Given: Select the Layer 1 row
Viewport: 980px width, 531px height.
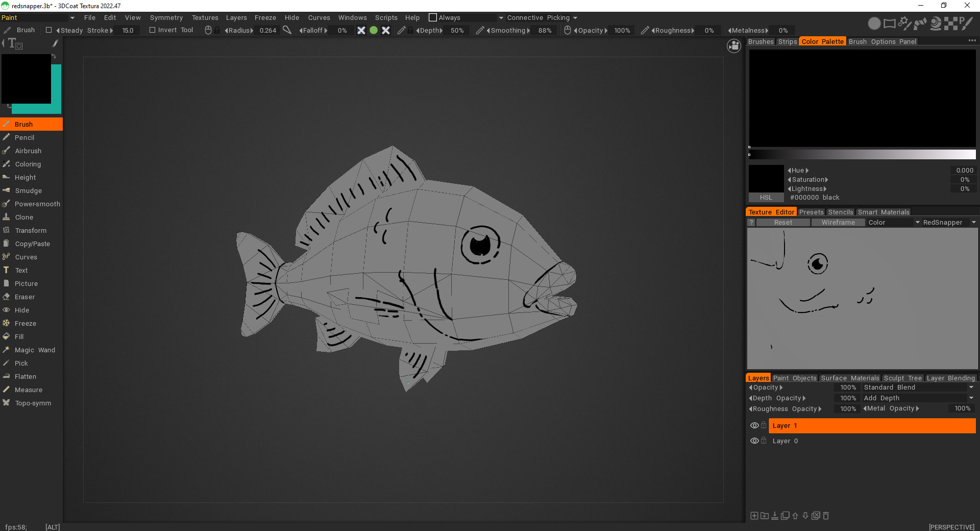Looking at the screenshot, I should (x=872, y=425).
